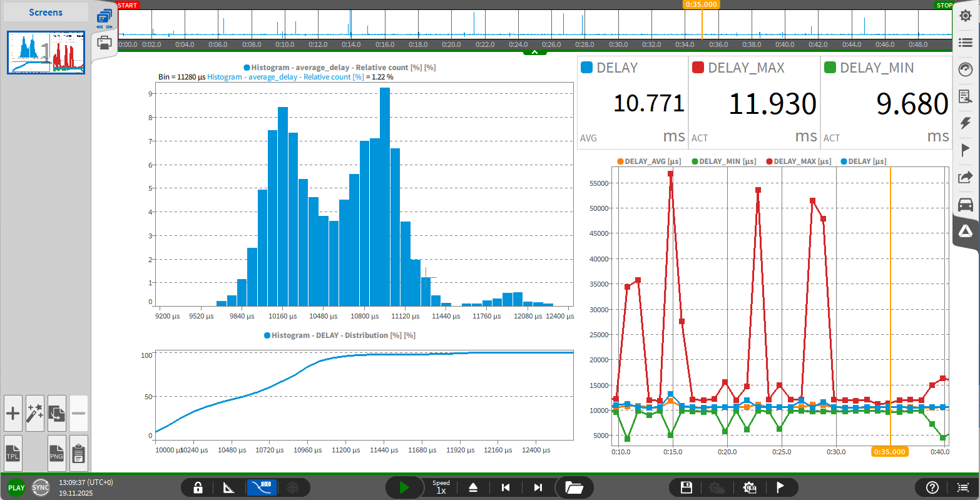Expand the list menu at bottom right corner
980x500 pixels.
962,487
